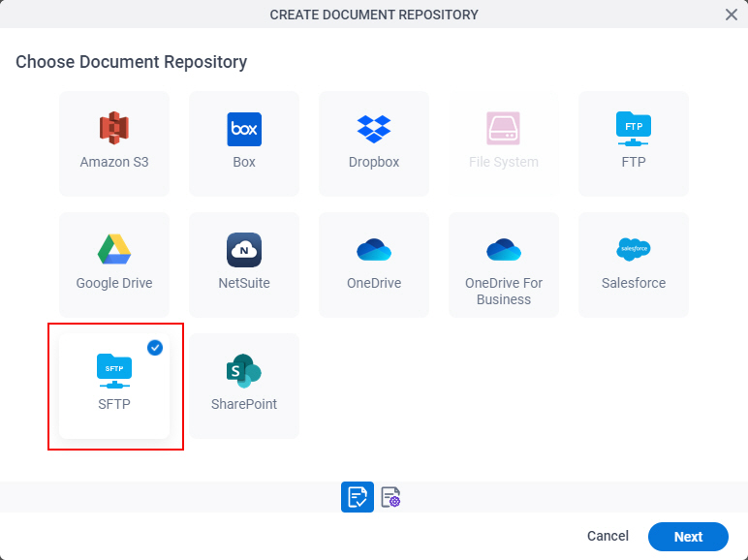Uncheck the blue checkmark on SFTP
Screen dimensions: 748x560
(x=155, y=348)
